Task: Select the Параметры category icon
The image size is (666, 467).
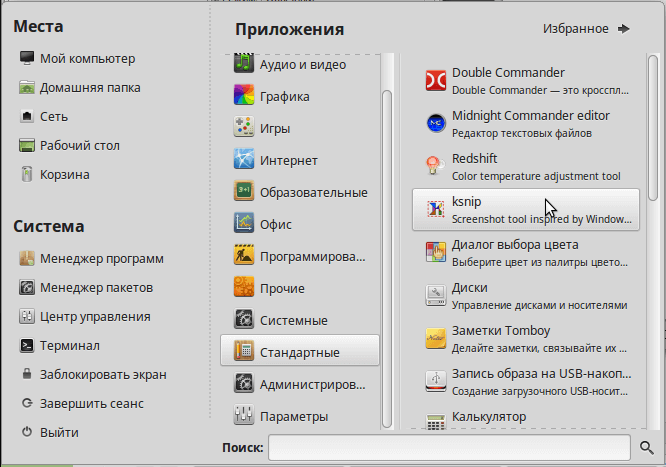Action: [x=244, y=415]
